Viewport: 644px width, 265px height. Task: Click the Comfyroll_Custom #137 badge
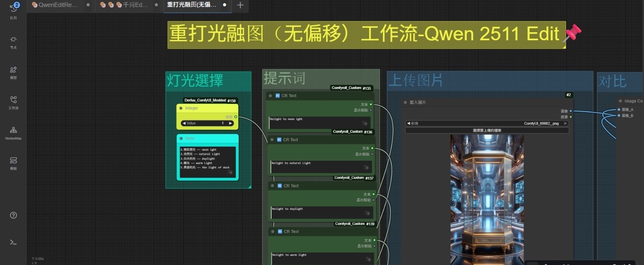point(354,178)
